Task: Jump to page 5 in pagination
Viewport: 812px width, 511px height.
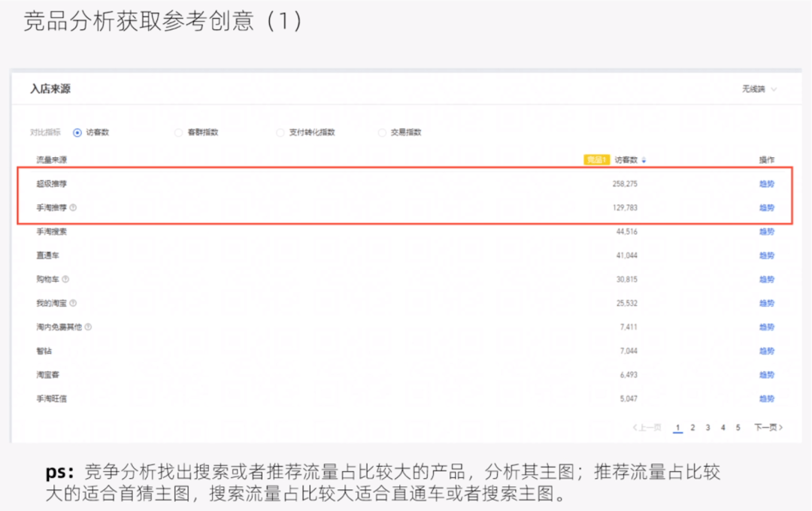Action: 738,427
